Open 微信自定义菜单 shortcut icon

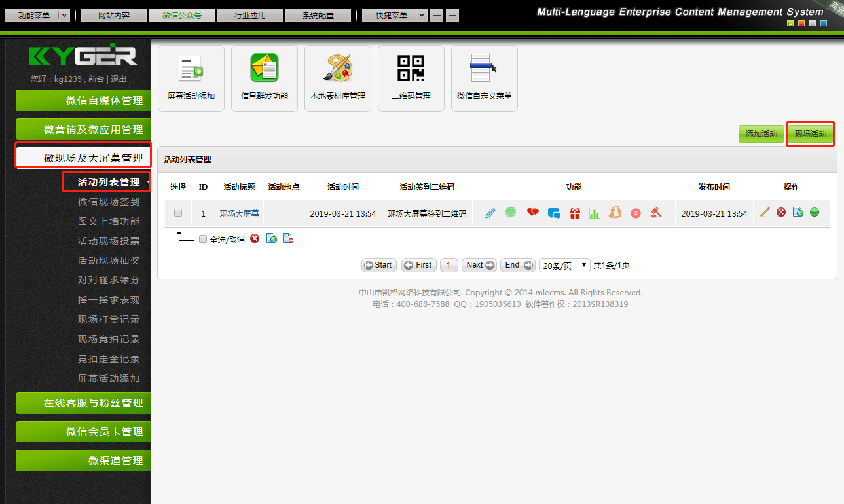(x=485, y=78)
